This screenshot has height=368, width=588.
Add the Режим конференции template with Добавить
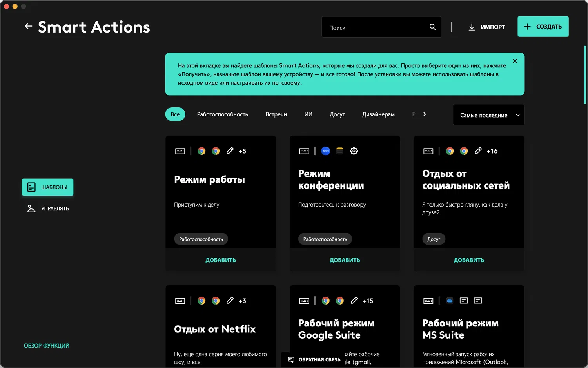[x=345, y=260]
